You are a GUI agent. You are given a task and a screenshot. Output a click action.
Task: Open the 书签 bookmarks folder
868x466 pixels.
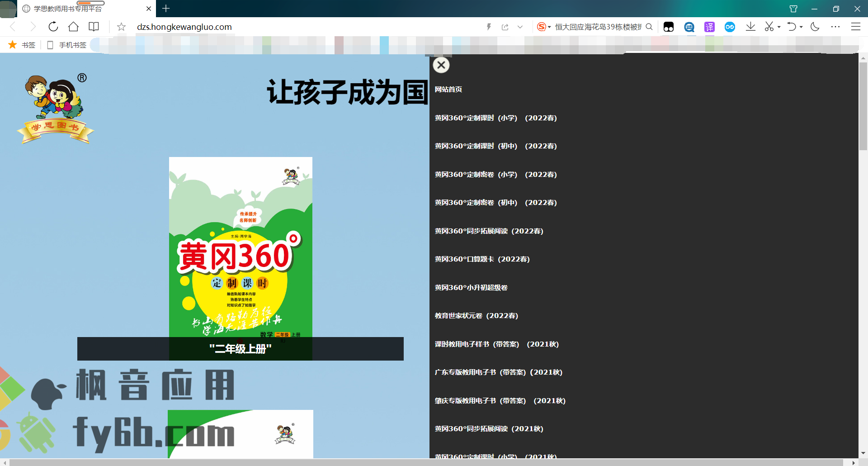pyautogui.click(x=22, y=45)
